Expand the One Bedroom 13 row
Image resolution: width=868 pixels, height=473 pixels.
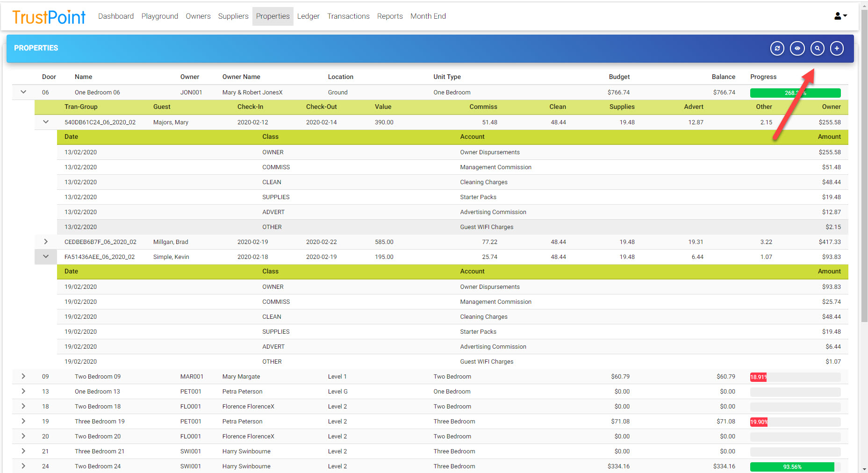coord(23,391)
